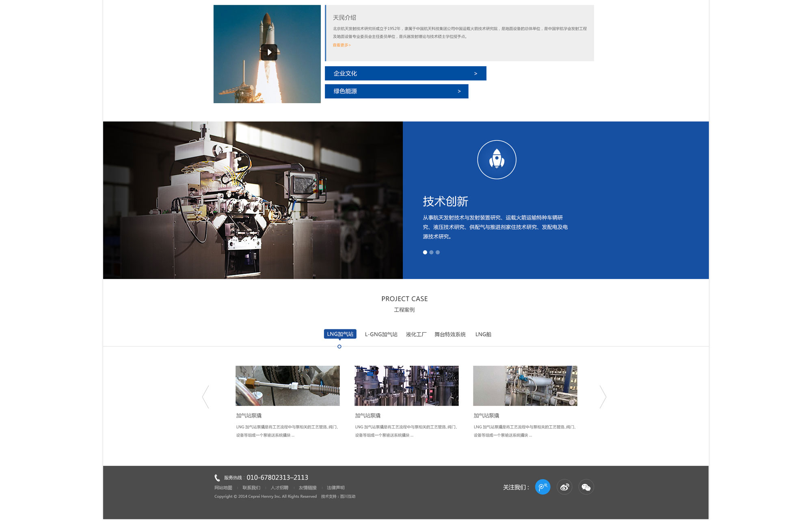Play the rocket launch video
812x524 pixels.
(x=269, y=52)
